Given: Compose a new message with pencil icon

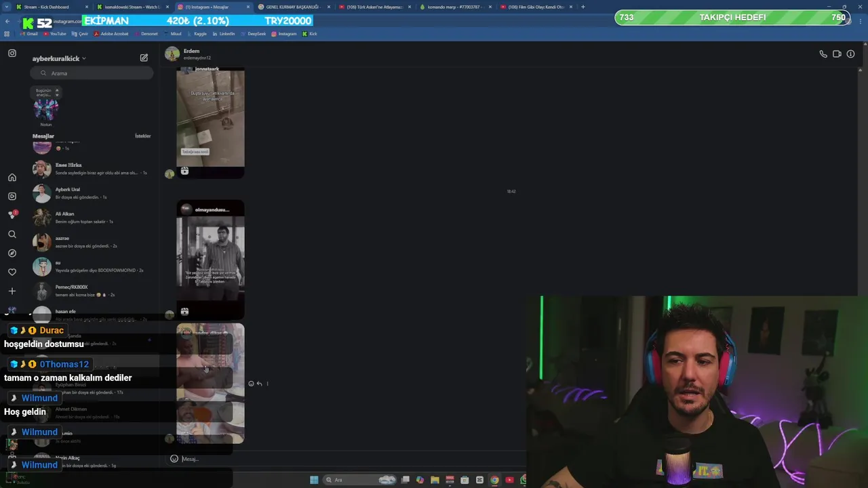Looking at the screenshot, I should (x=144, y=58).
